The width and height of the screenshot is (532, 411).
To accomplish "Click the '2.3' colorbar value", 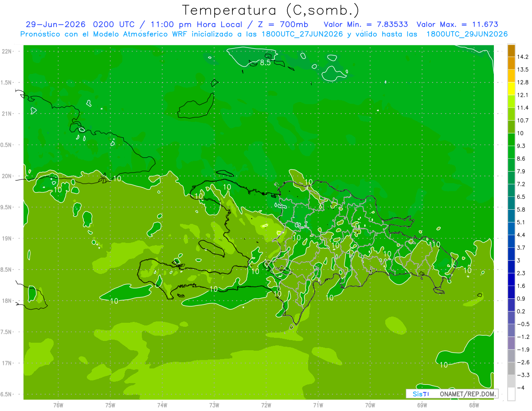I will click(521, 273).
